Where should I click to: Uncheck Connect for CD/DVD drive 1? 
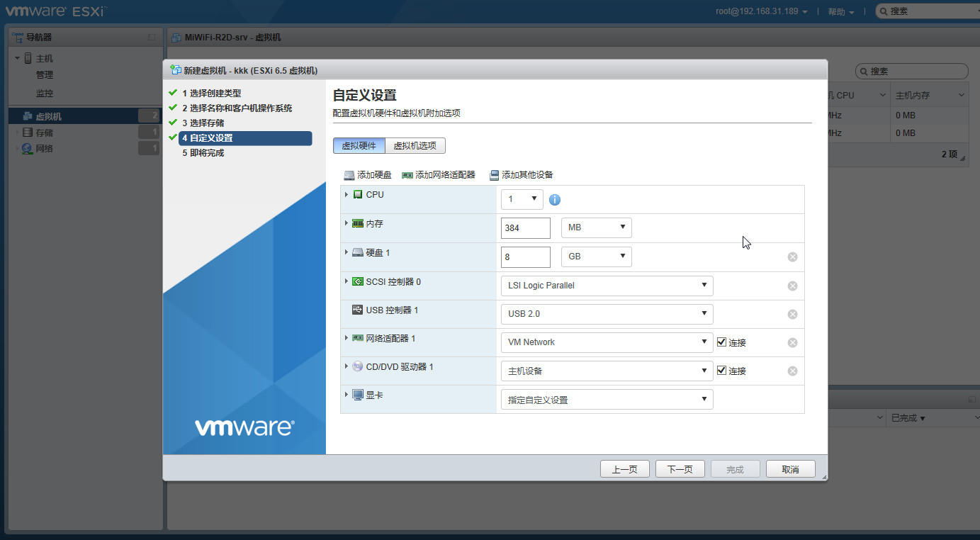tap(721, 371)
